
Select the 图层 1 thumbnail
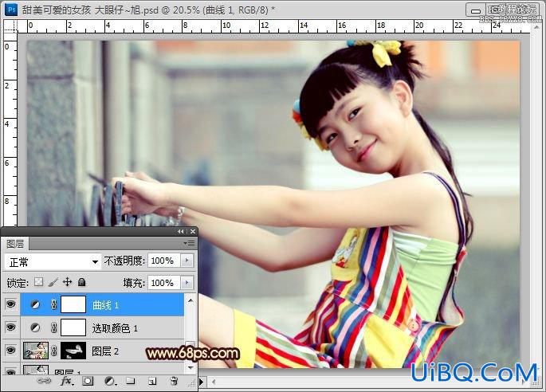36,370
